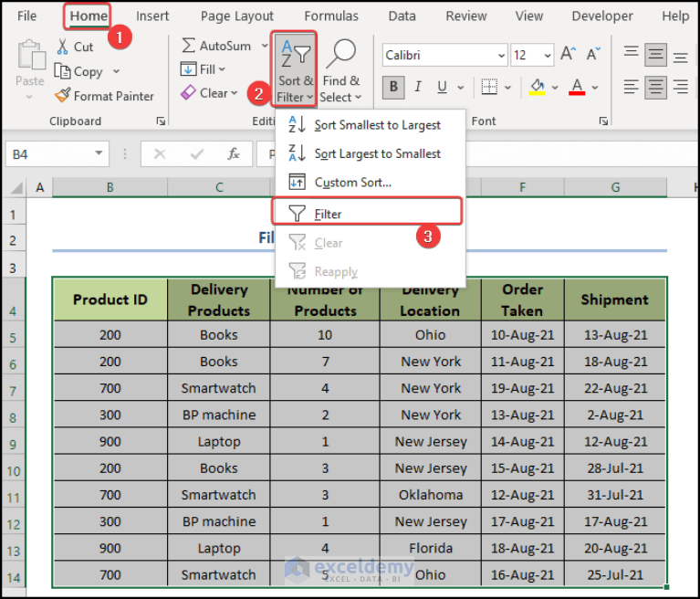Expand the Borders dropdown arrow
The image size is (700, 599).
pos(507,88)
